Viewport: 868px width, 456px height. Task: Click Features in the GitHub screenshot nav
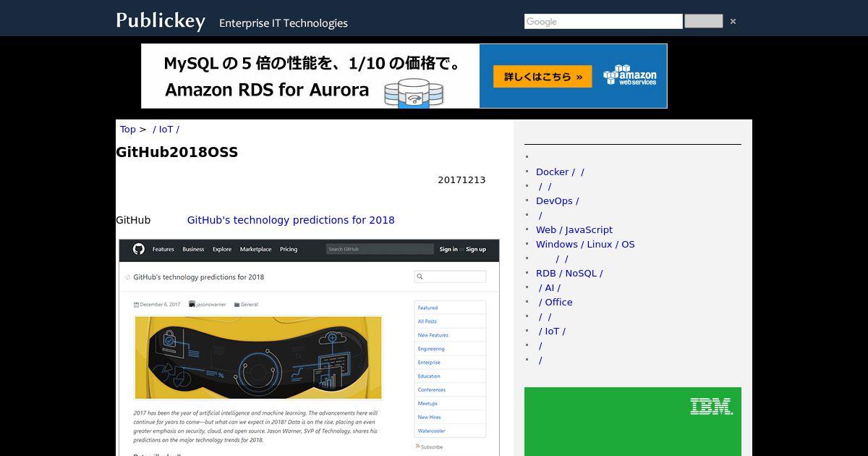pos(163,249)
